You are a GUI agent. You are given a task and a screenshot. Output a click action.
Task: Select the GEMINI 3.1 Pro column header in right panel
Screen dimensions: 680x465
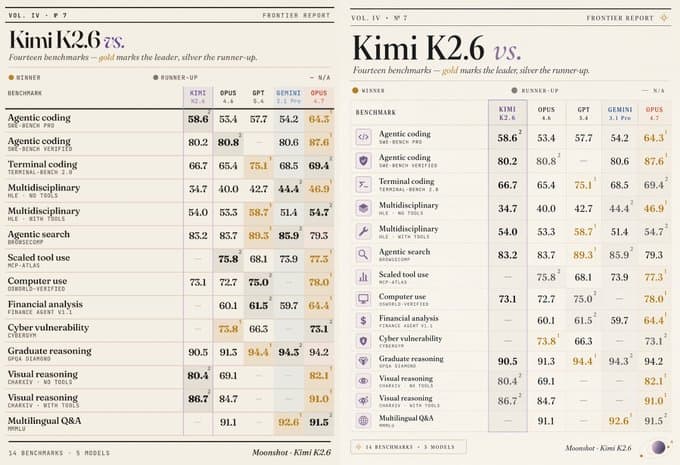(x=620, y=113)
